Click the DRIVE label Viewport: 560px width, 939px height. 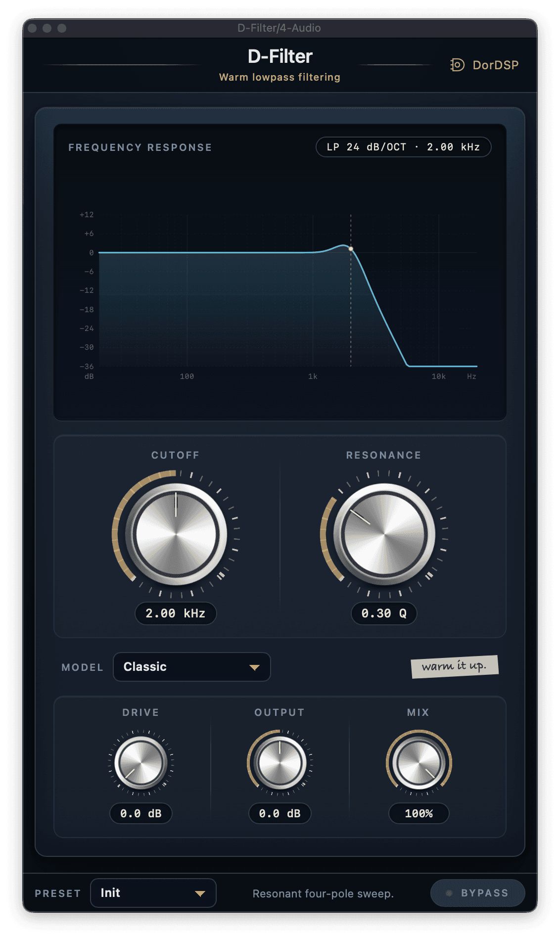tap(141, 712)
